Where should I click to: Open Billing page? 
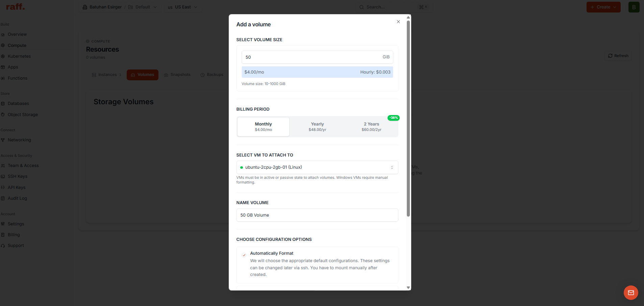click(14, 235)
